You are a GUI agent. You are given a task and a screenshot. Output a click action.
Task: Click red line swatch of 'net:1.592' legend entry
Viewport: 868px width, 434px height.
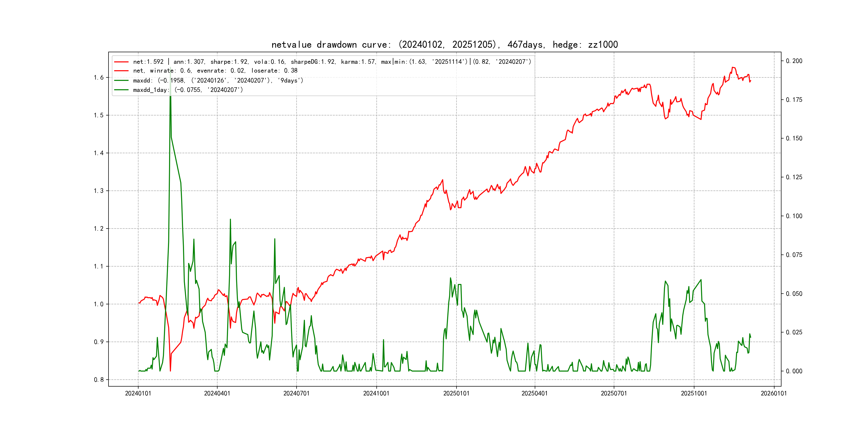[x=121, y=62]
